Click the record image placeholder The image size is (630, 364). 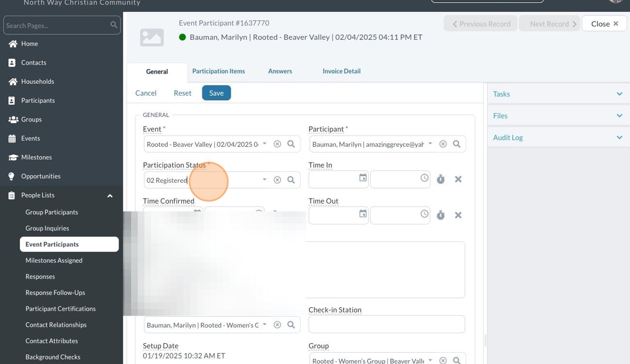coord(152,37)
